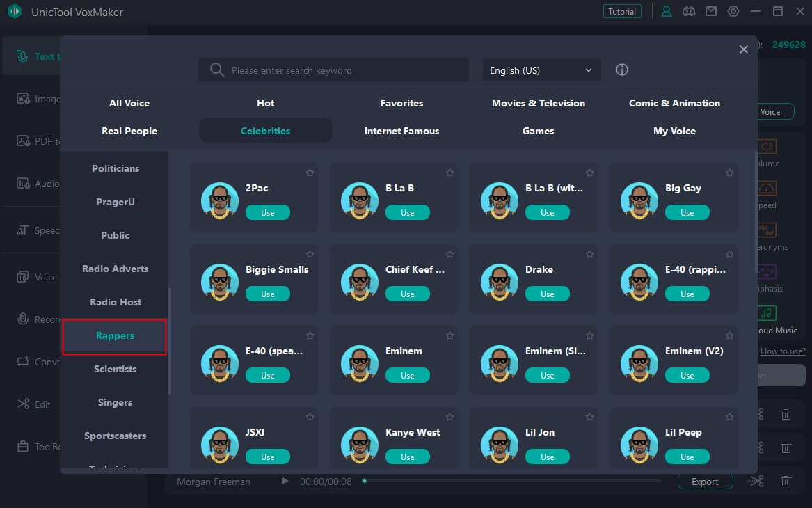This screenshot has height=508, width=812.
Task: Open the settings gear icon
Action: [733, 11]
